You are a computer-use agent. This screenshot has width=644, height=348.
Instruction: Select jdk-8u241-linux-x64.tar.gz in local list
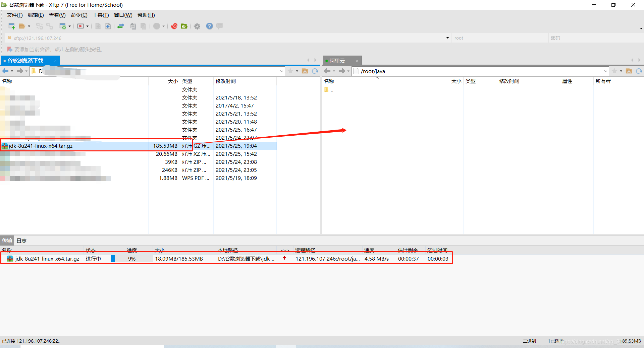pyautogui.click(x=138, y=146)
